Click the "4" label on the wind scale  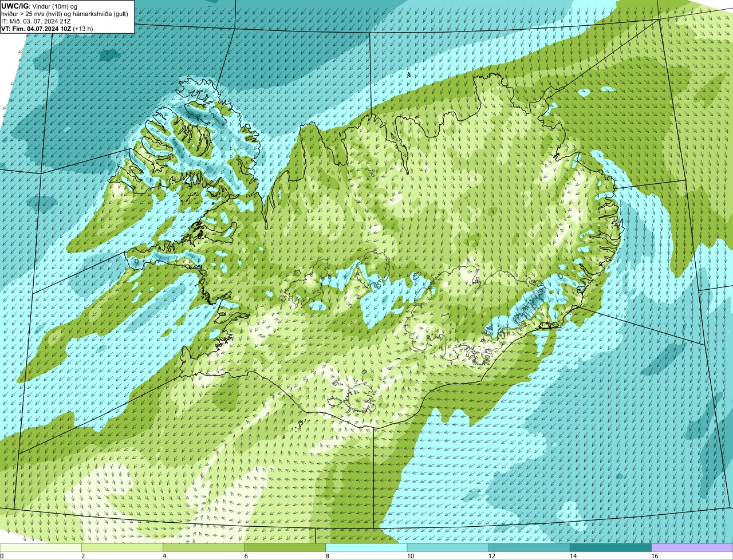click(164, 556)
